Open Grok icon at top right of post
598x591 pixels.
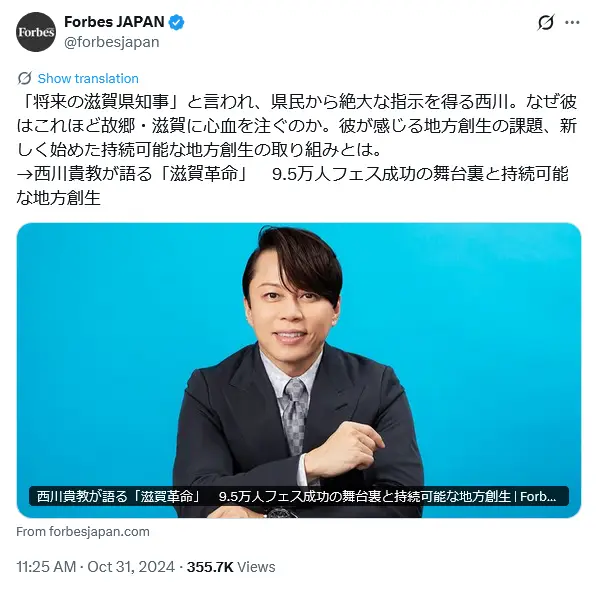point(545,22)
